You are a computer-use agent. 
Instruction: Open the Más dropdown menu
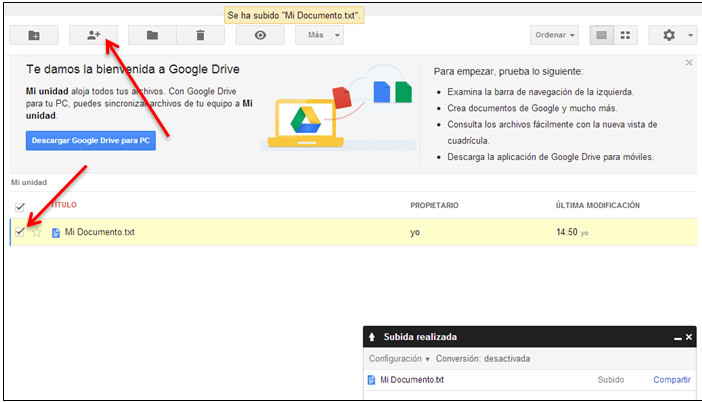pyautogui.click(x=320, y=35)
